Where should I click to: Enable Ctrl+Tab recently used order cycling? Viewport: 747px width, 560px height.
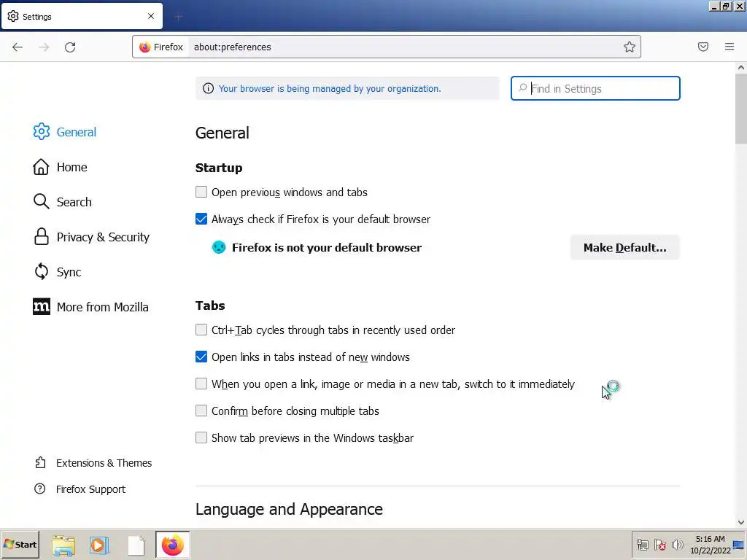pos(201,330)
